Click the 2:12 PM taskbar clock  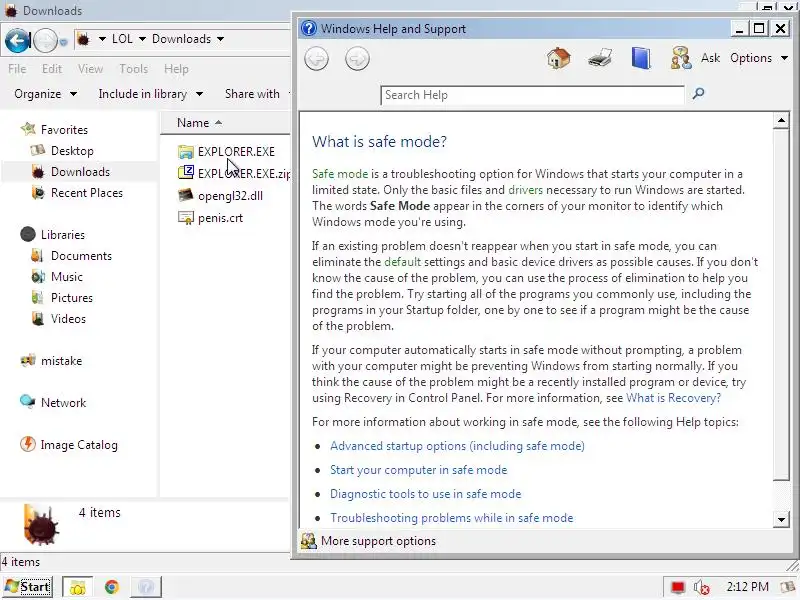pos(747,587)
